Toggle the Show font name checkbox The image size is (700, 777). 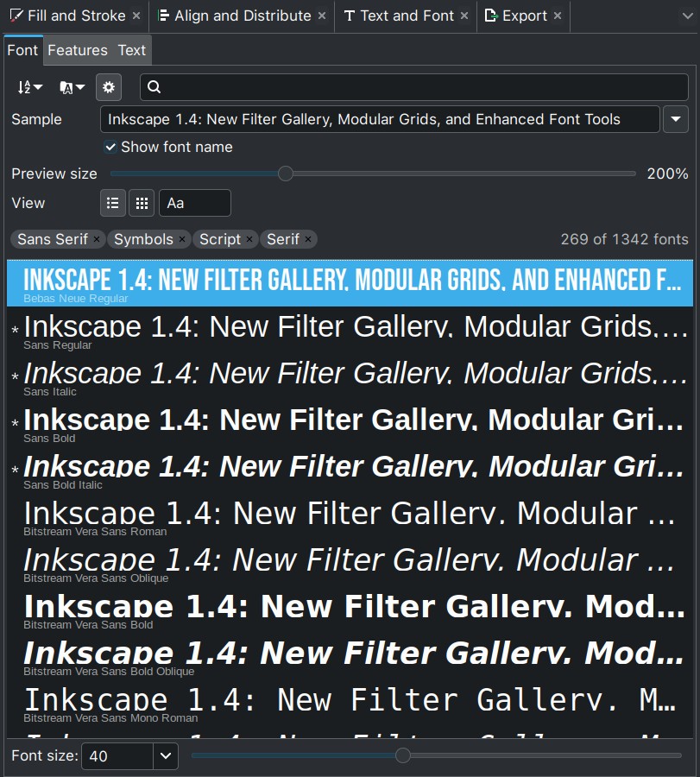click(110, 147)
